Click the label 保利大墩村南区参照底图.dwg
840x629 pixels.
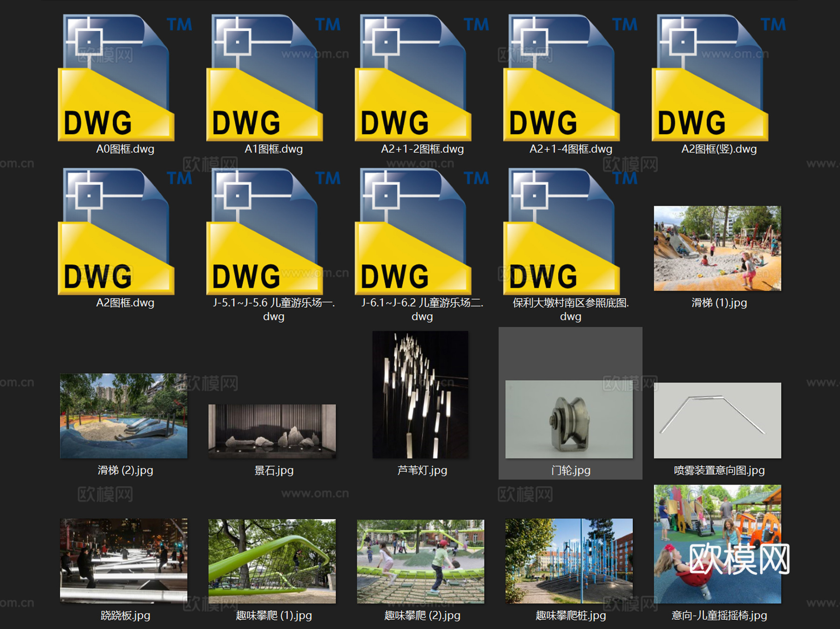(571, 309)
